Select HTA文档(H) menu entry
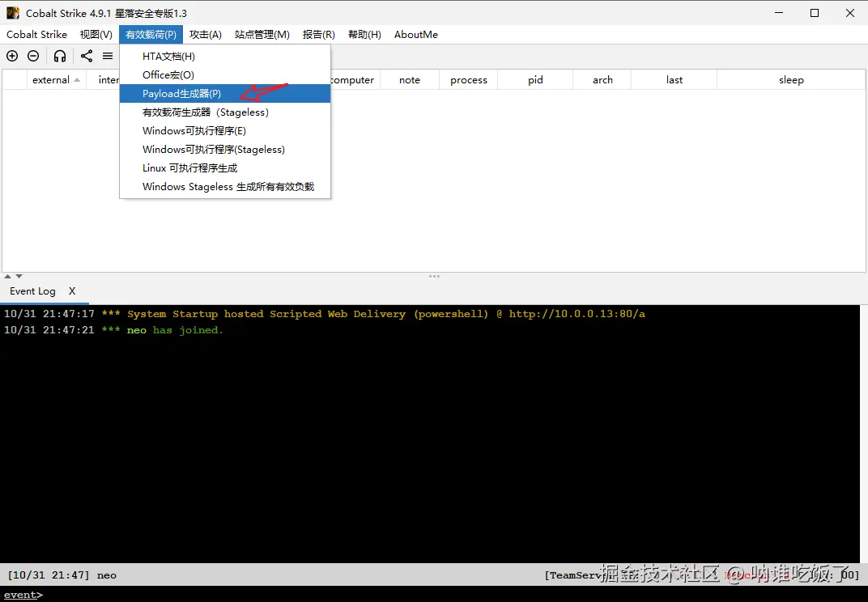Screen dimensions: 868x602 [x=225, y=57]
